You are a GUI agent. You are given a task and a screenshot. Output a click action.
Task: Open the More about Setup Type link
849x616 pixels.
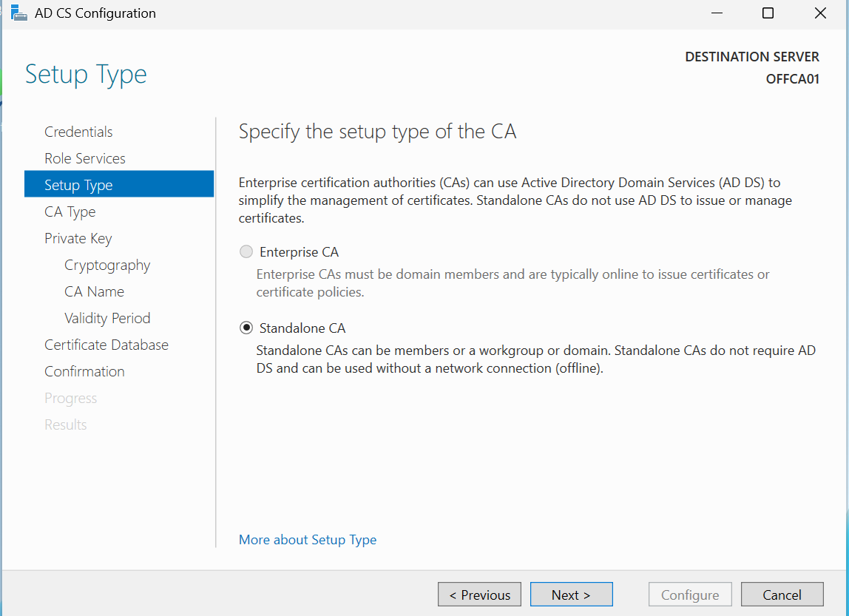coord(308,540)
